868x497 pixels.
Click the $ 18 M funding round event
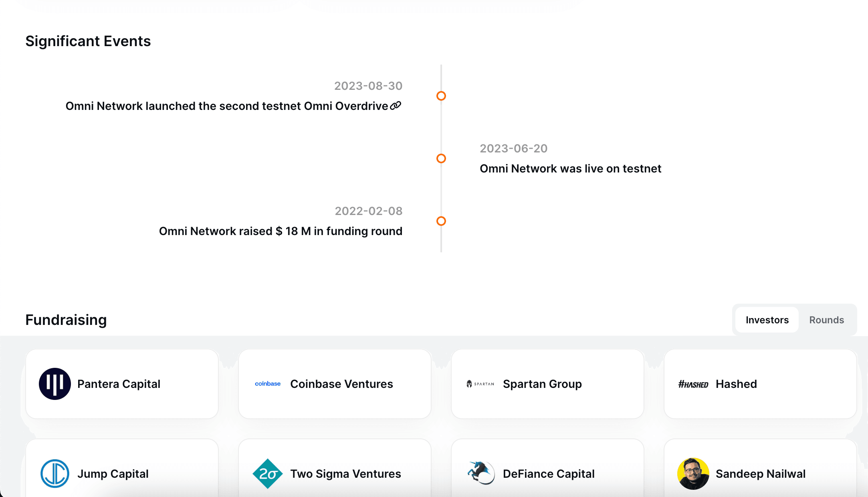click(281, 231)
